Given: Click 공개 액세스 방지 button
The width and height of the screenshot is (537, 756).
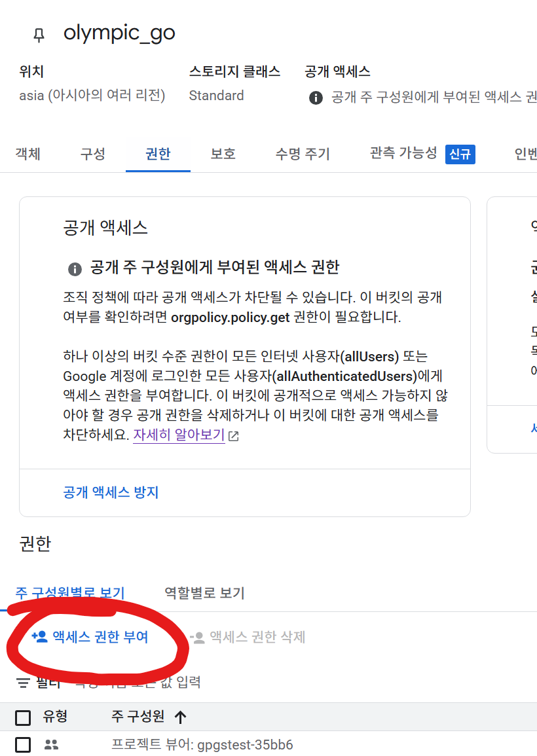Looking at the screenshot, I should point(111,492).
